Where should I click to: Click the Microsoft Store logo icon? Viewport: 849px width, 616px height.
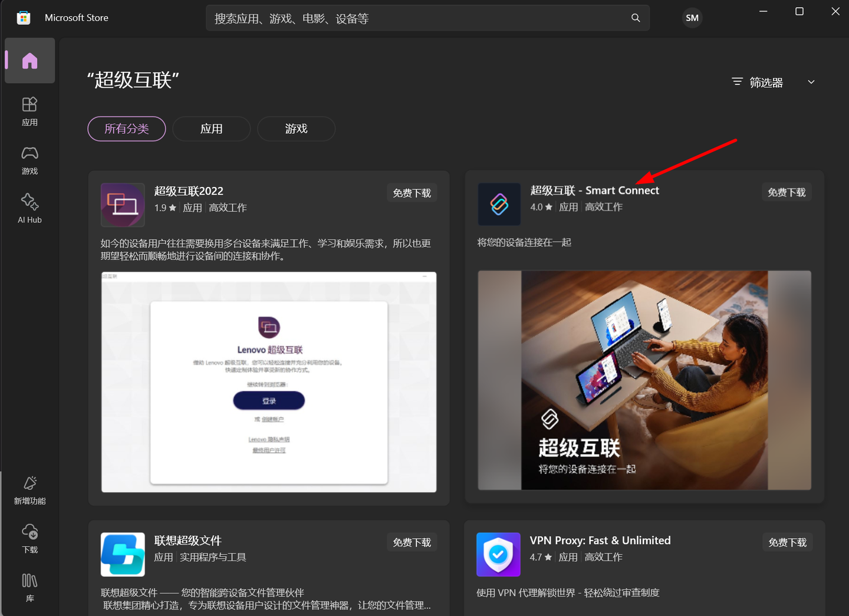24,18
